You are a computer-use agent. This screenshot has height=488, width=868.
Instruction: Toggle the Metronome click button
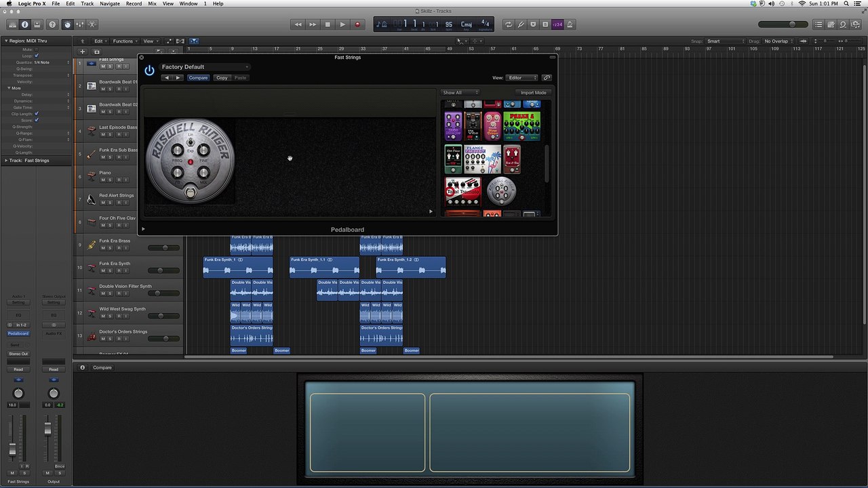570,24
